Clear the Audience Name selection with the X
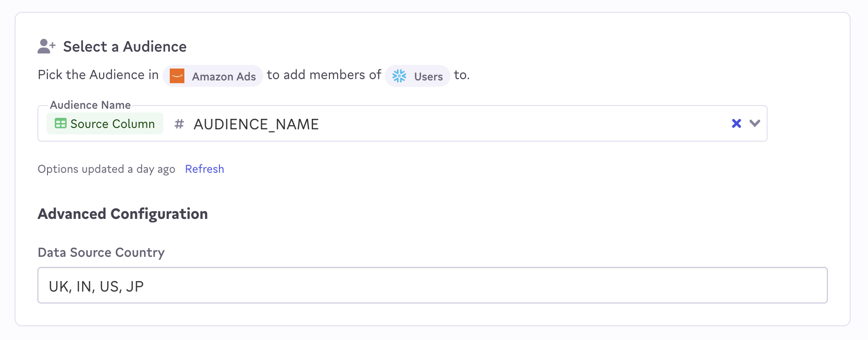 (x=736, y=123)
